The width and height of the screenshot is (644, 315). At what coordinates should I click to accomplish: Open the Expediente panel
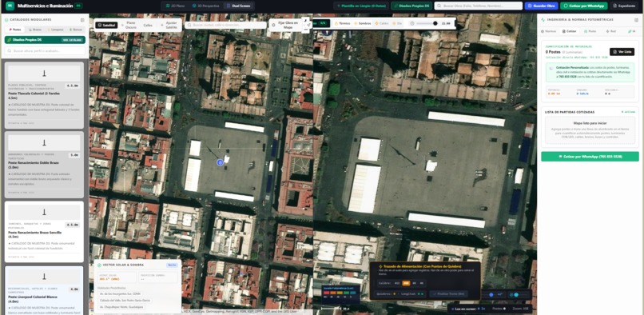[x=625, y=6]
